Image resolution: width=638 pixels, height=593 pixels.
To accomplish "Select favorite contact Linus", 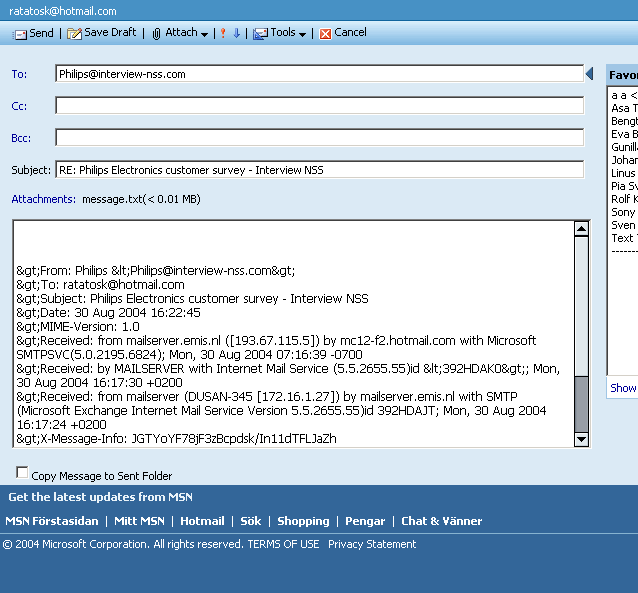I will tap(623, 173).
